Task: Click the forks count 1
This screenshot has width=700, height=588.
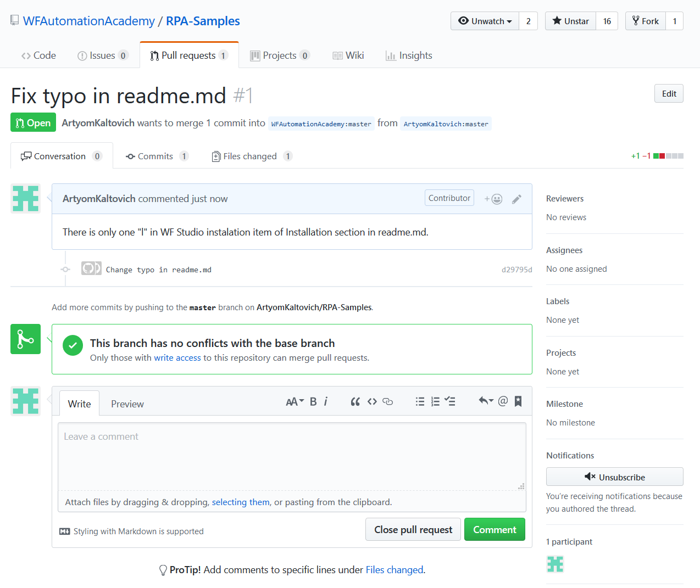Action: click(x=675, y=21)
